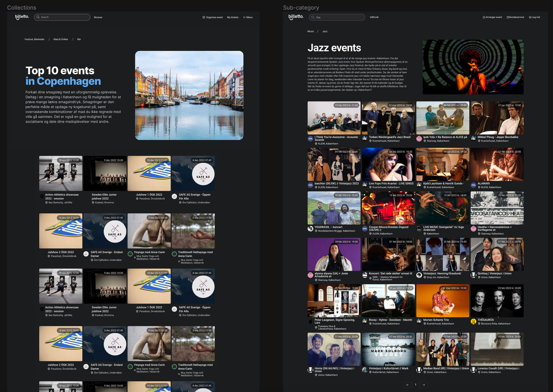Open My tickets in the header
Viewport: 553px width, 392px height.
(x=233, y=17)
